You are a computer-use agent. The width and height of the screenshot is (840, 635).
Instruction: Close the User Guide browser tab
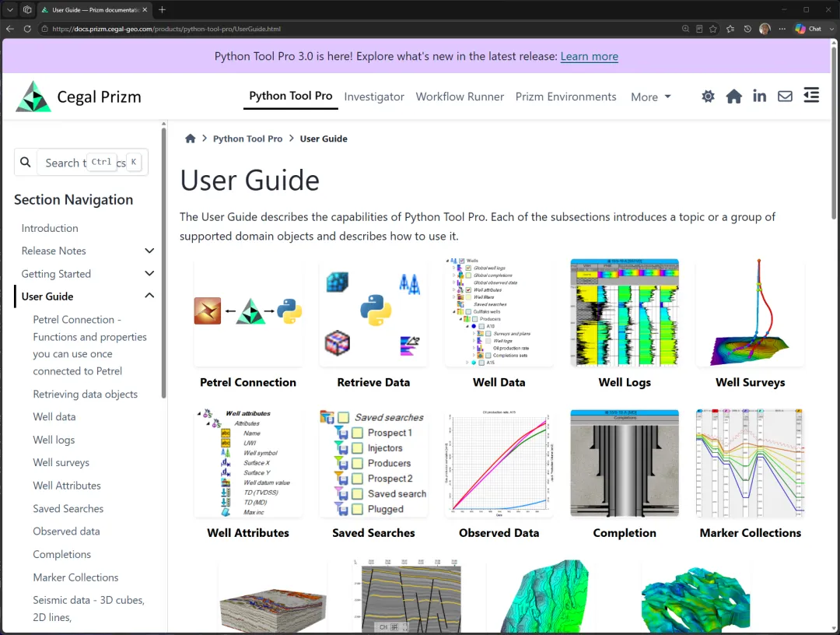coord(145,9)
